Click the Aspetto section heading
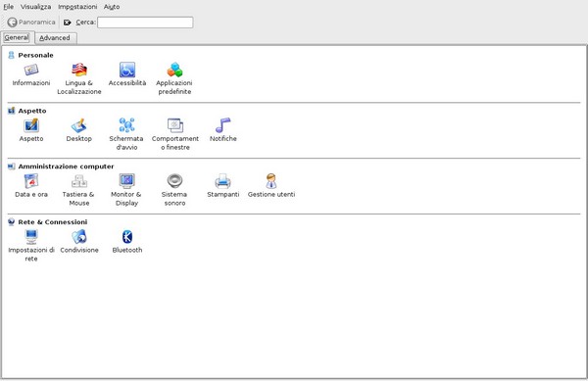 tap(32, 111)
